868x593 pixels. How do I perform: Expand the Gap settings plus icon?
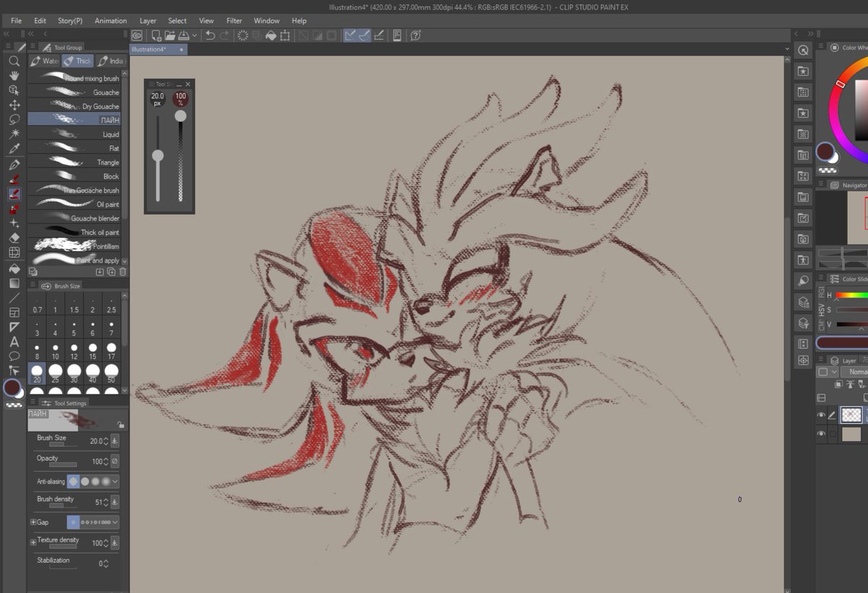coord(33,521)
